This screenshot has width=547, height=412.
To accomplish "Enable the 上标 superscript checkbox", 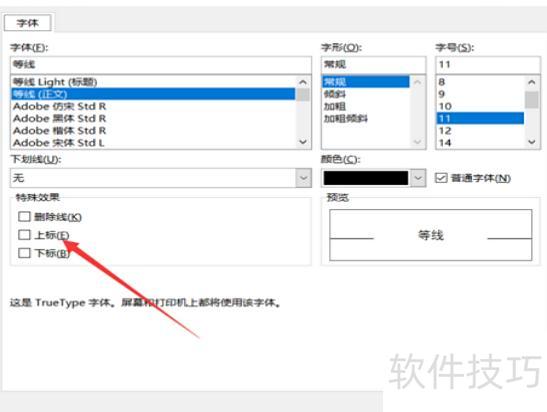I will click(x=24, y=235).
